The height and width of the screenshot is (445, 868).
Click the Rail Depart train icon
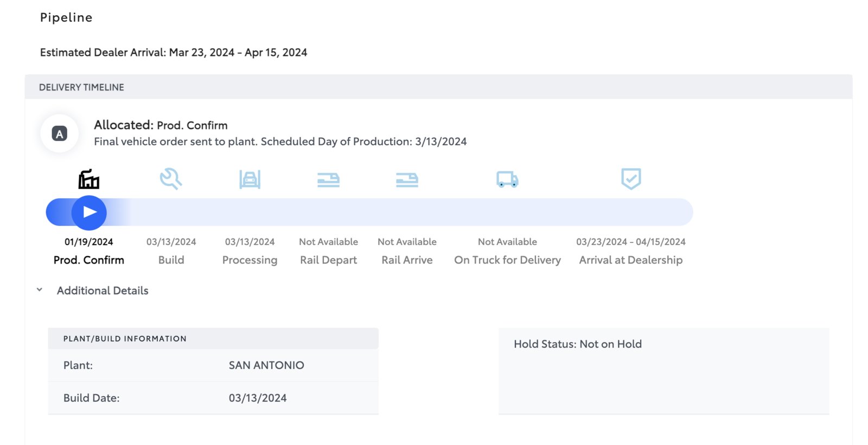[328, 180]
